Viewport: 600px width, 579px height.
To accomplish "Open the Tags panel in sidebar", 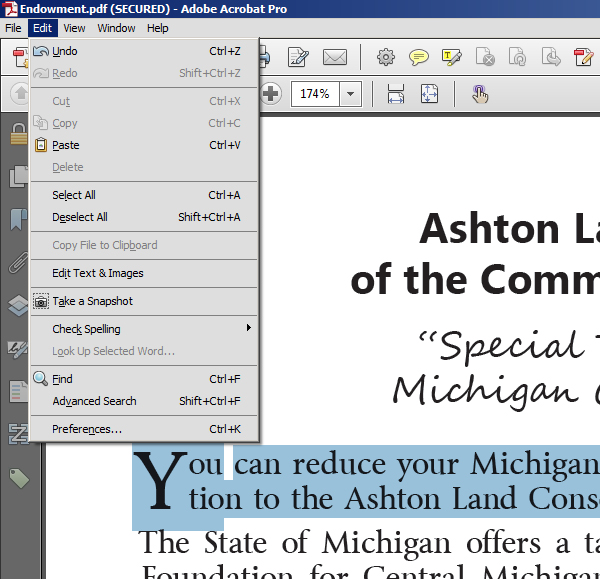I will click(x=18, y=478).
